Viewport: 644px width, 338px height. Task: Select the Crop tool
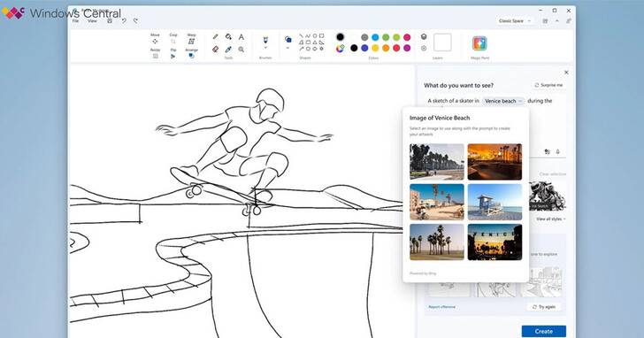pos(172,39)
